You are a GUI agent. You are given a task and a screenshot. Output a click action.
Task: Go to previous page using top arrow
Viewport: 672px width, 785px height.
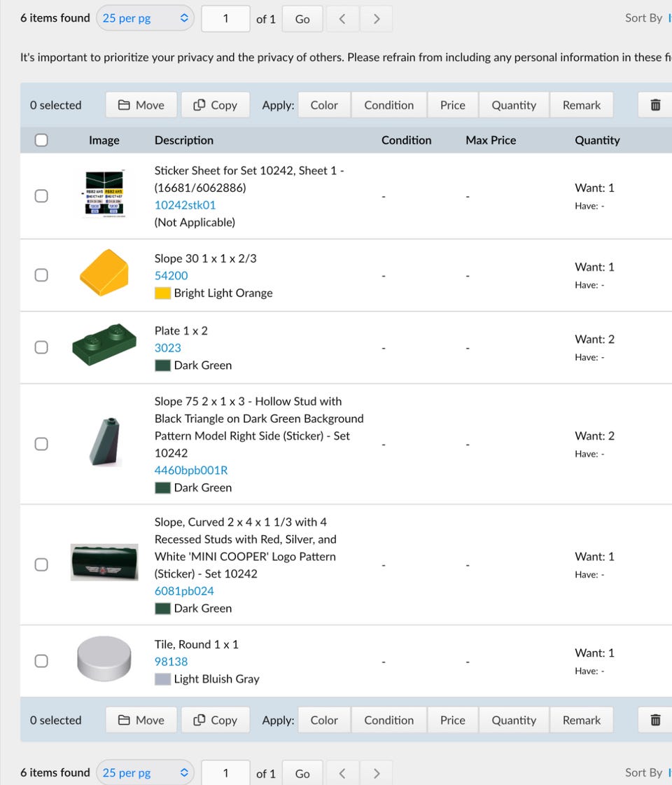342,19
